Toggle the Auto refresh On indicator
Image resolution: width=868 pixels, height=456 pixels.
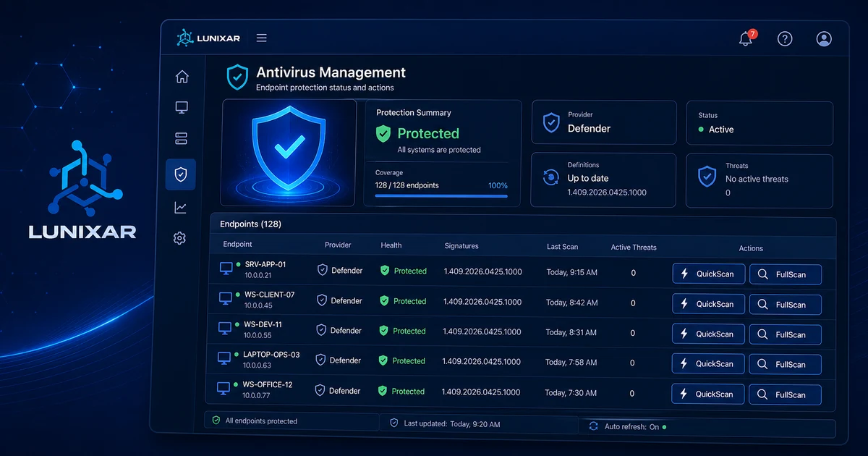pos(664,427)
